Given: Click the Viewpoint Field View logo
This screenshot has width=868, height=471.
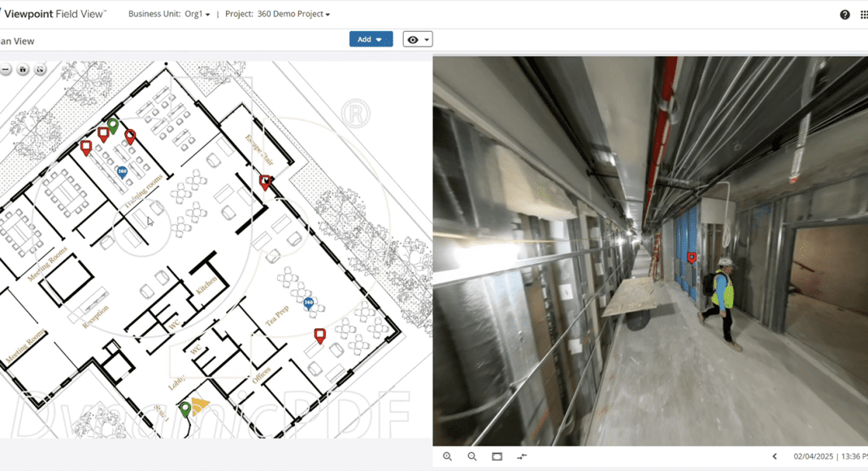Looking at the screenshot, I should coord(54,14).
